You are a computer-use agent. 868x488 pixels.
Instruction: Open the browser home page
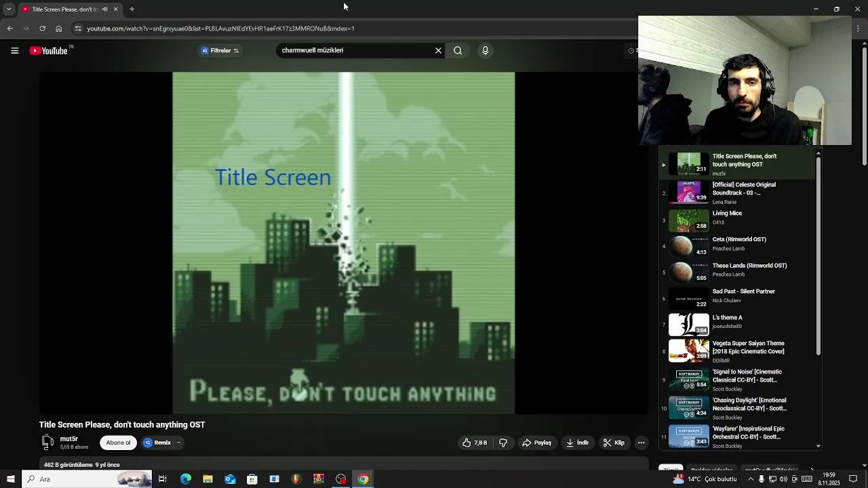pyautogui.click(x=58, y=28)
